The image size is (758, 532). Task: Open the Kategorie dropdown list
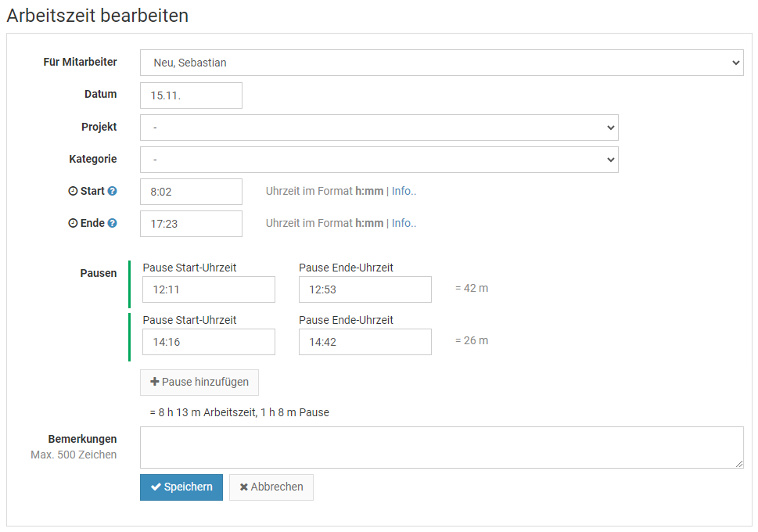[379, 160]
